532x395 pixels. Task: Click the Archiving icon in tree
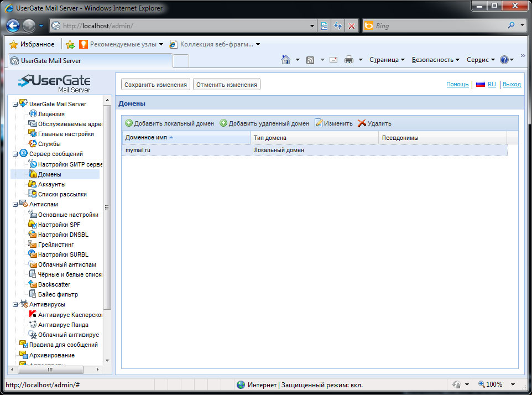(23, 355)
